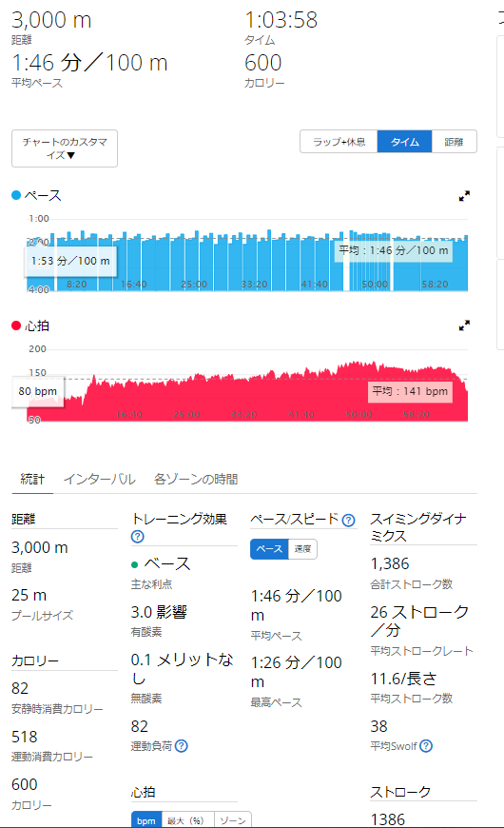The height and width of the screenshot is (828, 504).
Task: Select 最大 (%) heart rate unit
Action: click(x=185, y=820)
